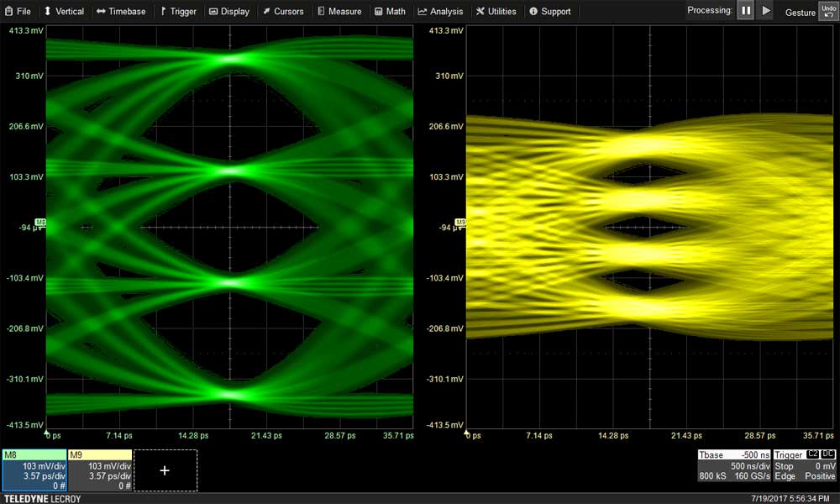The image size is (840, 504).
Task: Add a new trace with plus box
Action: [x=165, y=470]
